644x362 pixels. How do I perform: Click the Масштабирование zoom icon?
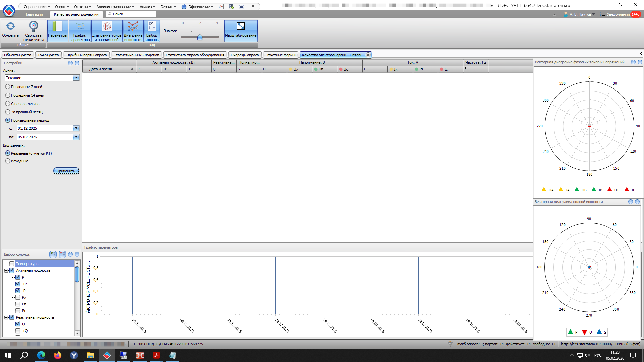click(240, 26)
